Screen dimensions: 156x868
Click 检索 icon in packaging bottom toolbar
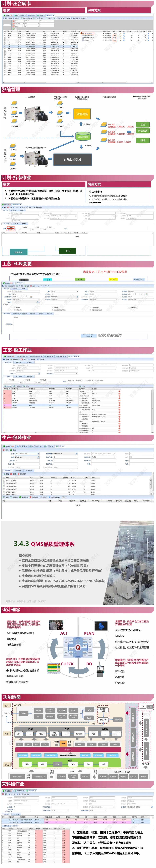[x=6, y=497]
